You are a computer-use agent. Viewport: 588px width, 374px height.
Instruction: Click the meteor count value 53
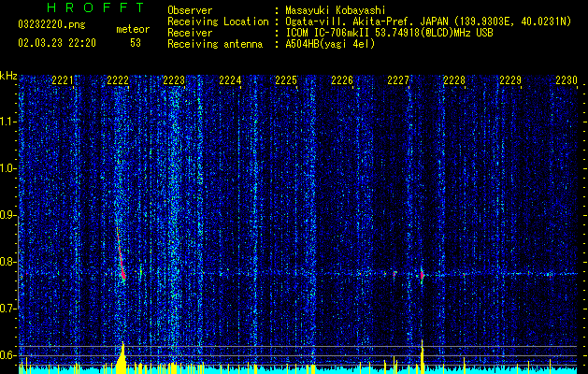click(x=136, y=43)
